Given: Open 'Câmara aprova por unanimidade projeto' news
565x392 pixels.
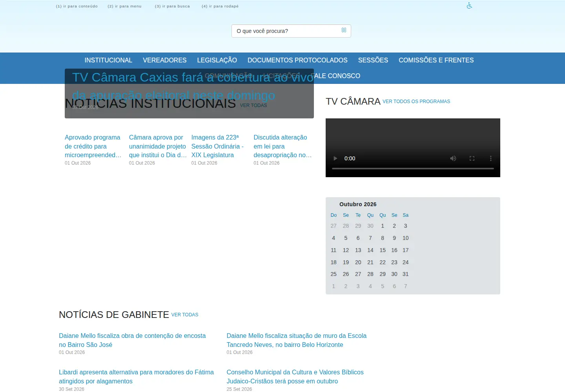Looking at the screenshot, I should click(x=158, y=146).
